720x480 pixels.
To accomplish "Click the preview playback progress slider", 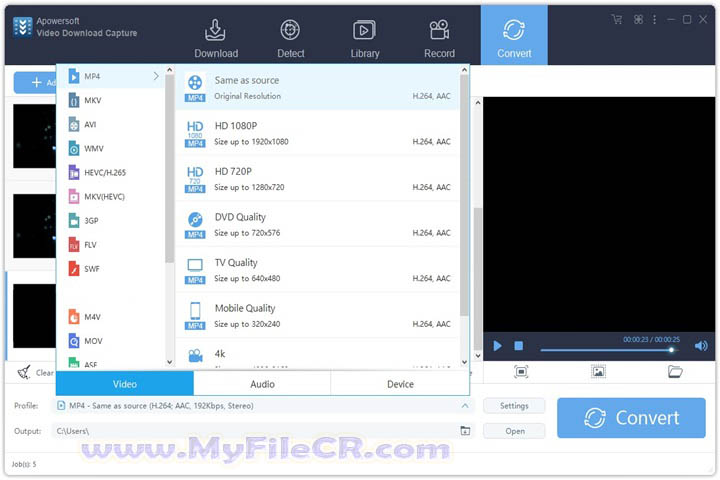I will tap(608, 350).
